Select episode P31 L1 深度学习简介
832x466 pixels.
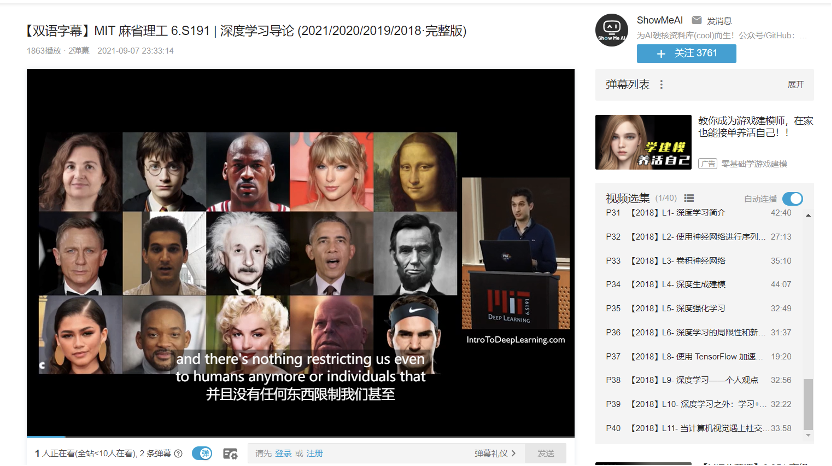click(699, 212)
